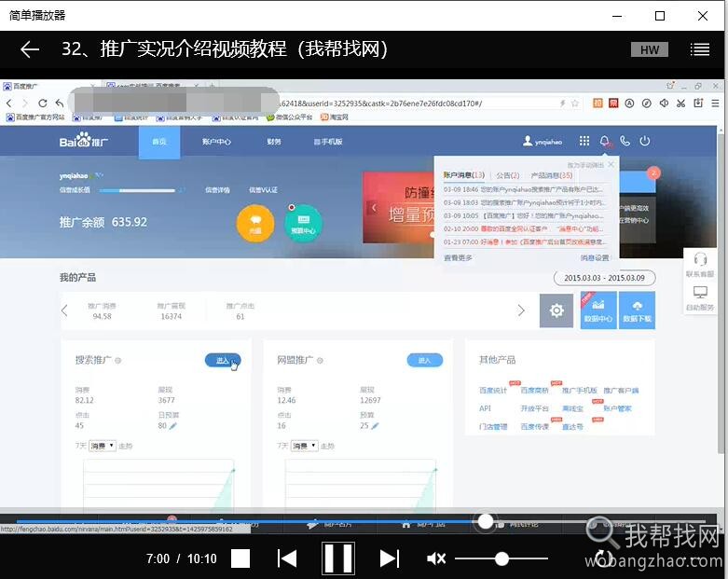Click the video progress bar handle
728x579 pixels.
coord(486,521)
